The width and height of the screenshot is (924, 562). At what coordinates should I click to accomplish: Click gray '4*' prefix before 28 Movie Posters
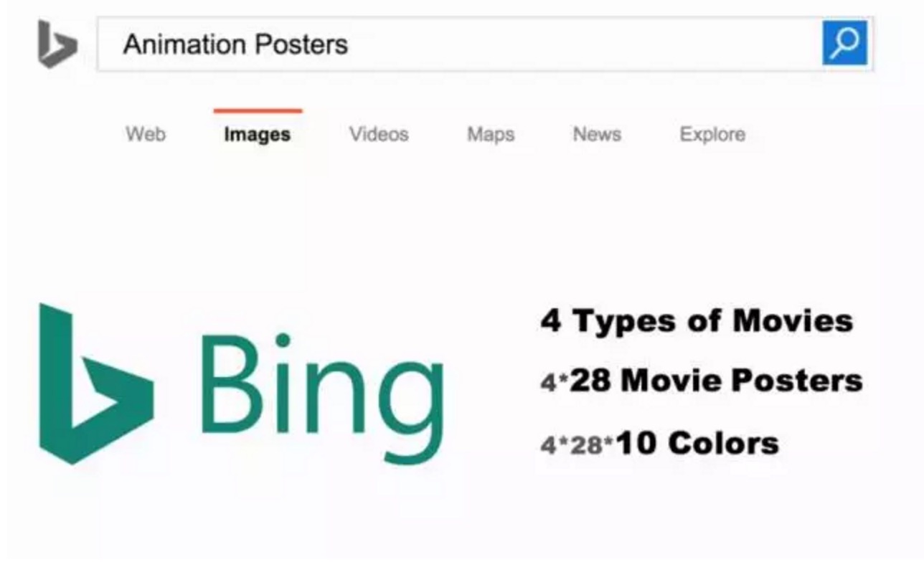point(553,382)
